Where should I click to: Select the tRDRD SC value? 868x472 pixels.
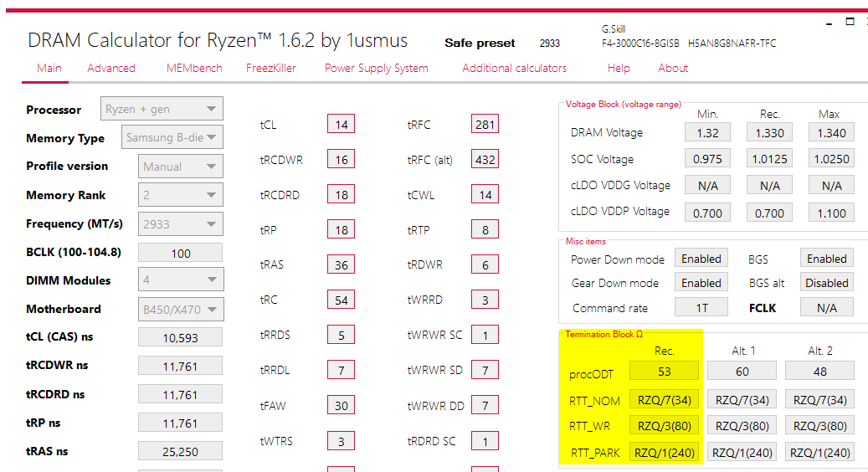(485, 441)
